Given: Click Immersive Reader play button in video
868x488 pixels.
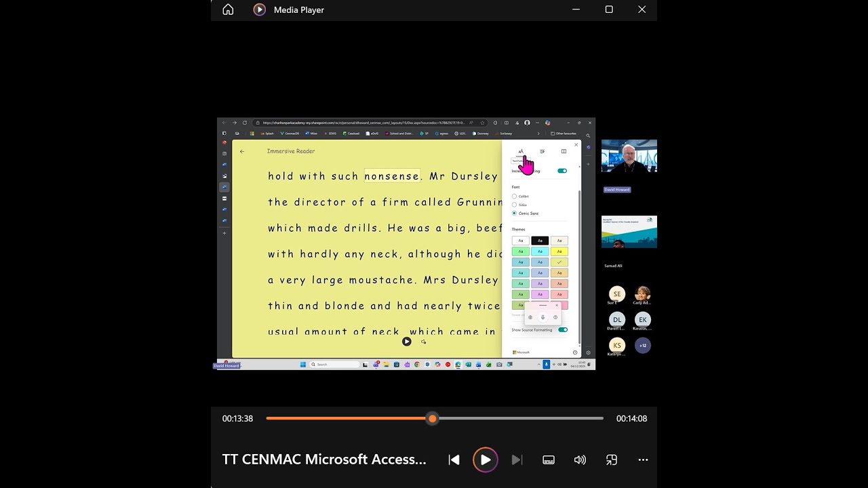Looking at the screenshot, I should pyautogui.click(x=406, y=342).
